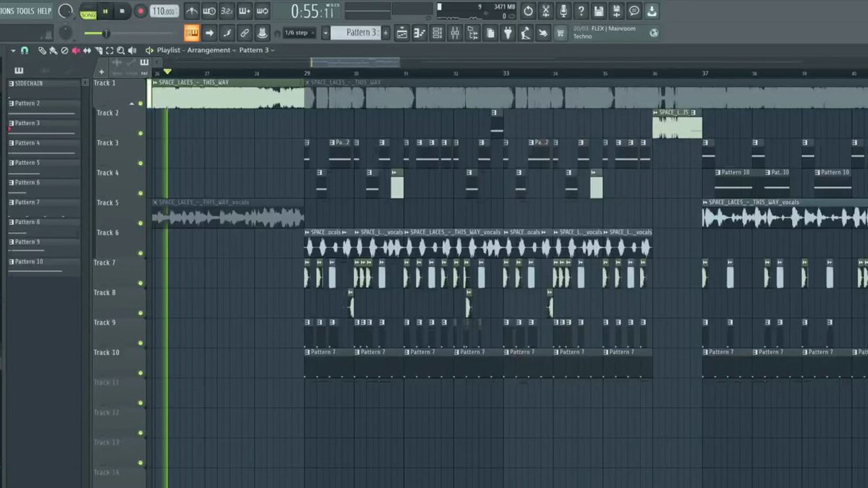Open the HELP menu
Screen dimensions: 868x488
(44, 11)
